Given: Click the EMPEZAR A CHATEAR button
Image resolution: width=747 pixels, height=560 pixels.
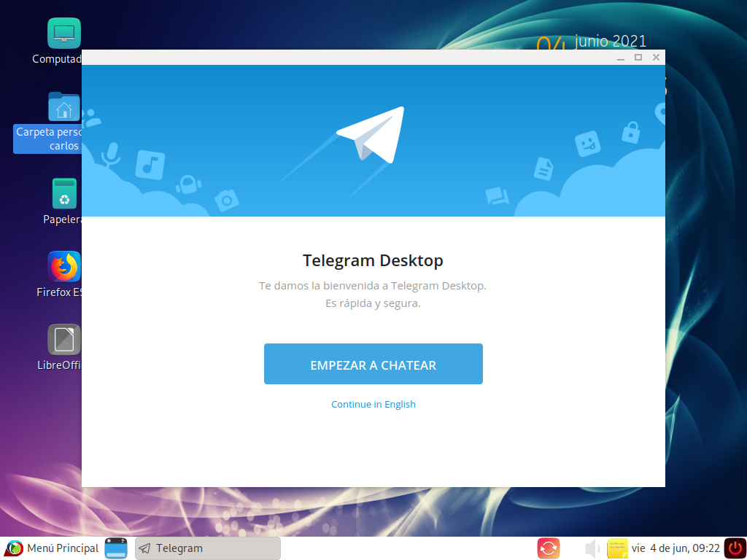Looking at the screenshot, I should pos(373,364).
